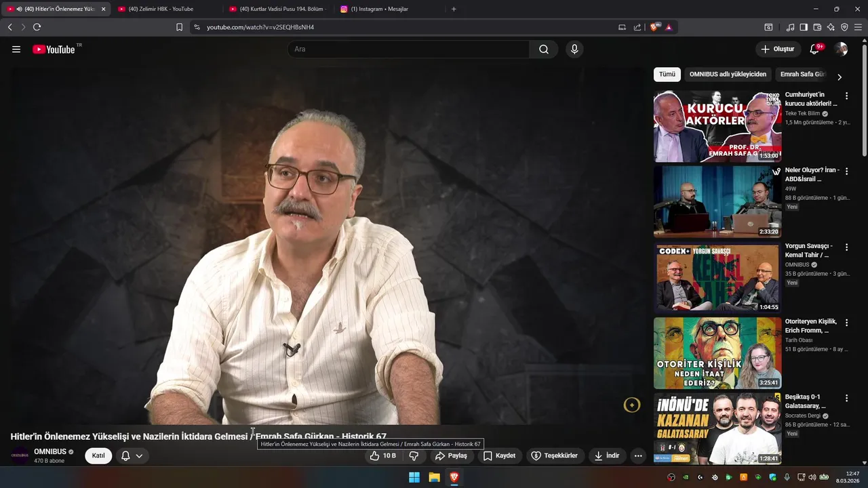Viewport: 868px width, 488px height.
Task: Click the browser URL address field
Action: coord(407,27)
